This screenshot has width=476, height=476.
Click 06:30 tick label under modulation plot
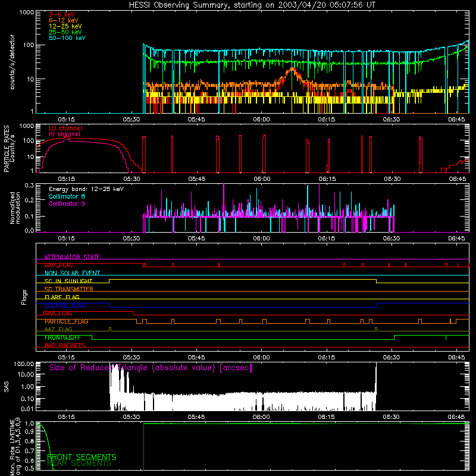coord(392,239)
